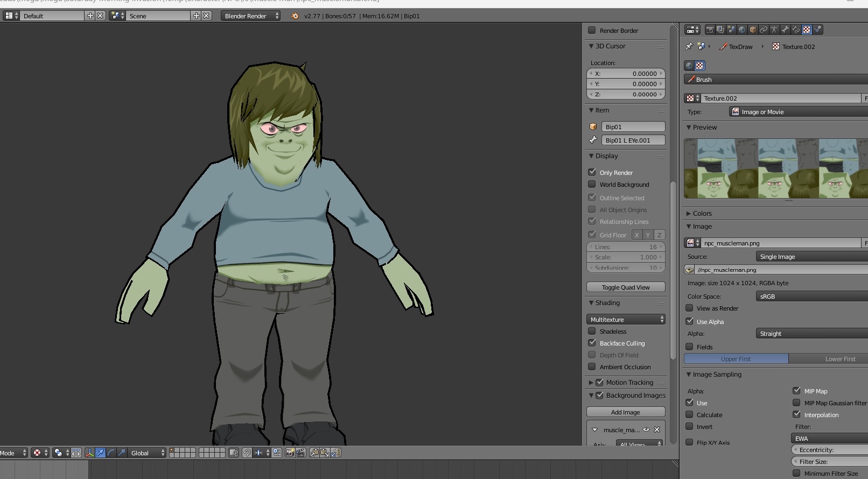The width and height of the screenshot is (868, 479).
Task: Add a new scene with plus button
Action: tap(197, 16)
